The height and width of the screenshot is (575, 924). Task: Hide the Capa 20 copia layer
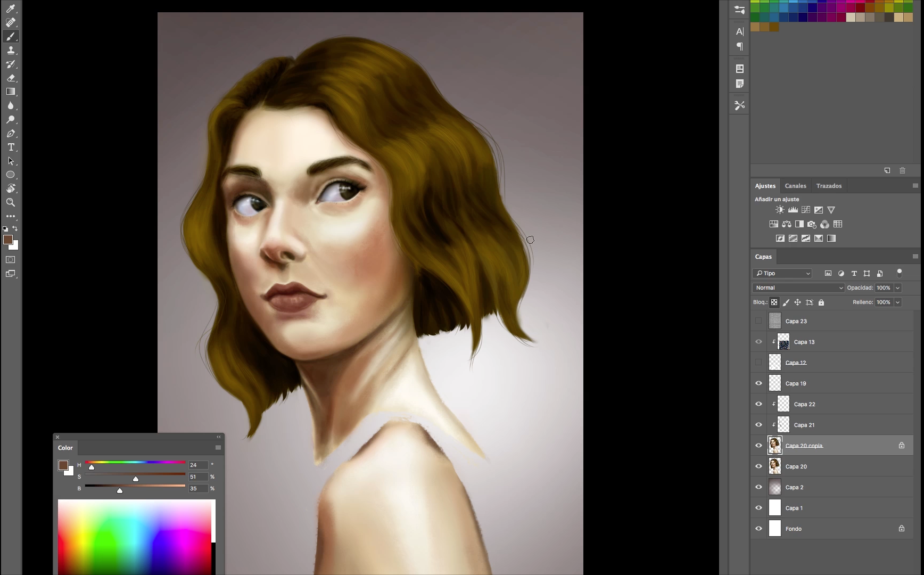coord(758,446)
